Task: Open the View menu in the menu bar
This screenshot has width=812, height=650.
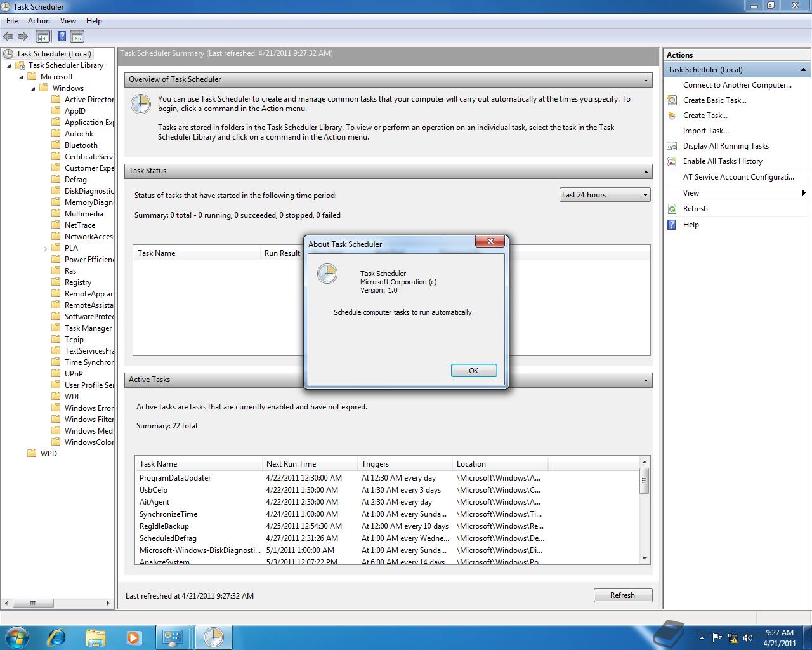Action: pos(68,21)
